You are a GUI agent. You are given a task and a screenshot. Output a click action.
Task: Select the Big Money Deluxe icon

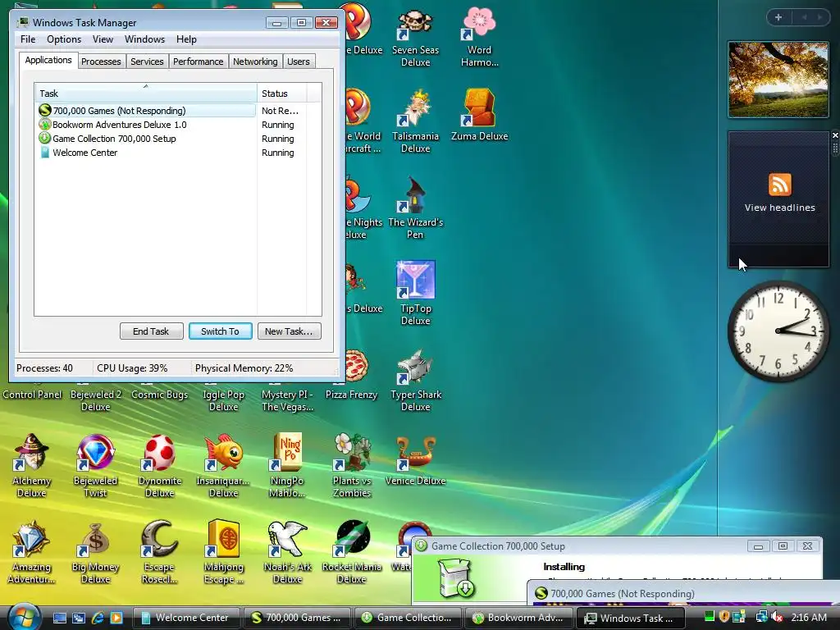pos(95,553)
